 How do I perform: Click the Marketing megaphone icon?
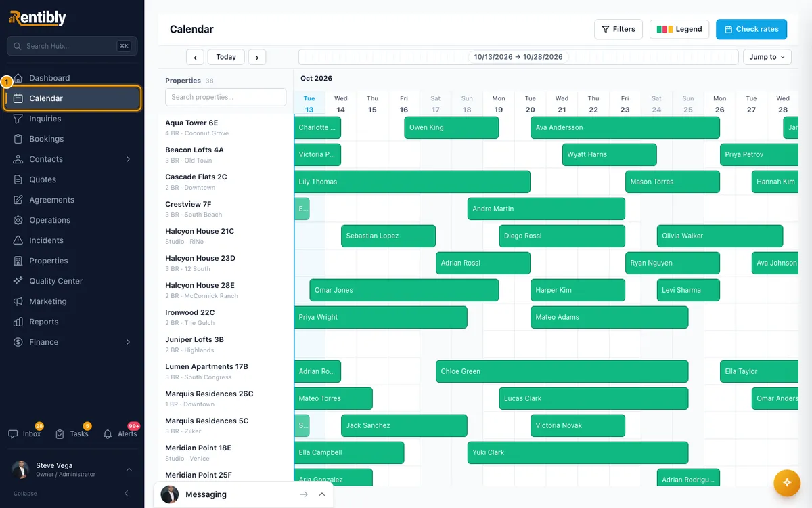18,301
